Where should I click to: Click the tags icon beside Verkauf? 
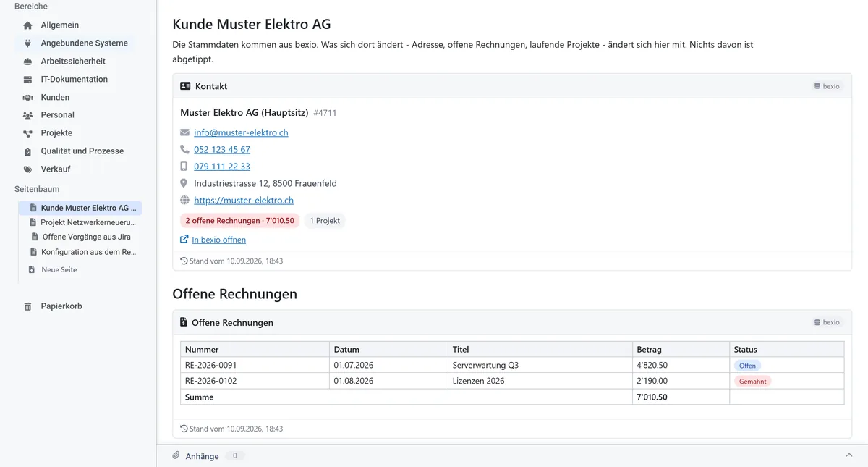[27, 169]
